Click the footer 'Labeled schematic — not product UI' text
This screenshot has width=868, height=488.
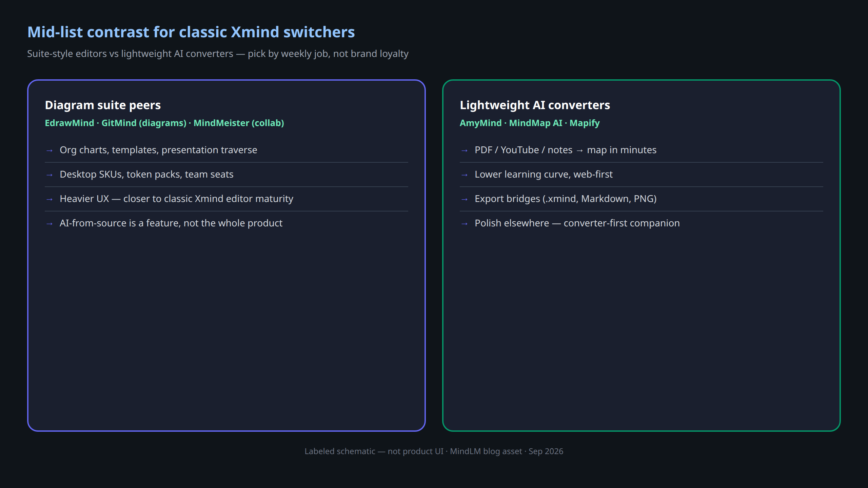click(374, 451)
